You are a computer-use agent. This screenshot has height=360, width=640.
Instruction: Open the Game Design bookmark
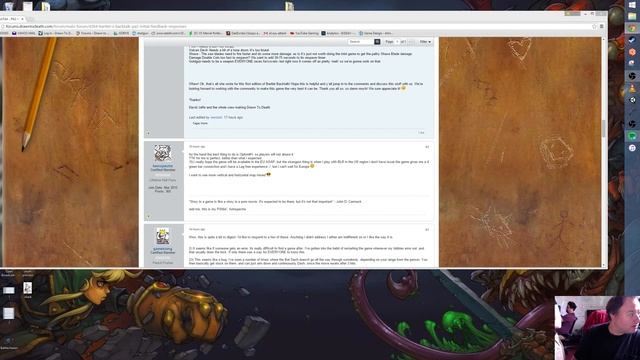point(376,33)
